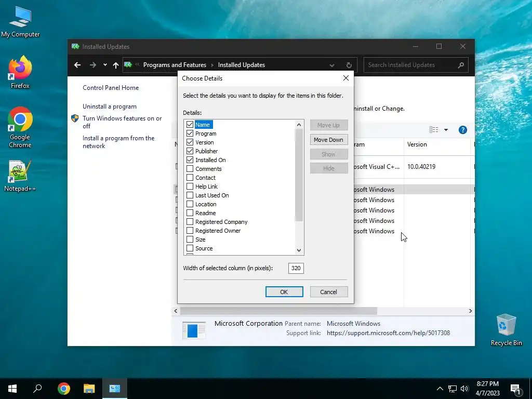Open taskbar clock showing 8:27 PM

pyautogui.click(x=487, y=389)
